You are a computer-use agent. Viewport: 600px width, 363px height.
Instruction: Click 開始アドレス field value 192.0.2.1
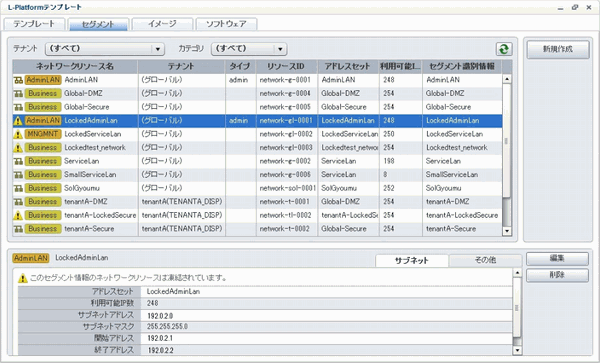tap(160, 339)
